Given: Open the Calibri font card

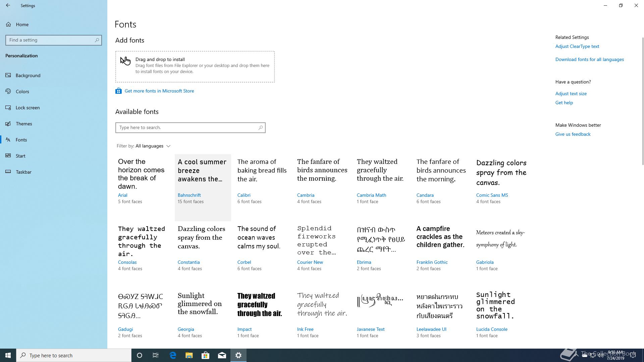Looking at the screenshot, I should pos(263,188).
